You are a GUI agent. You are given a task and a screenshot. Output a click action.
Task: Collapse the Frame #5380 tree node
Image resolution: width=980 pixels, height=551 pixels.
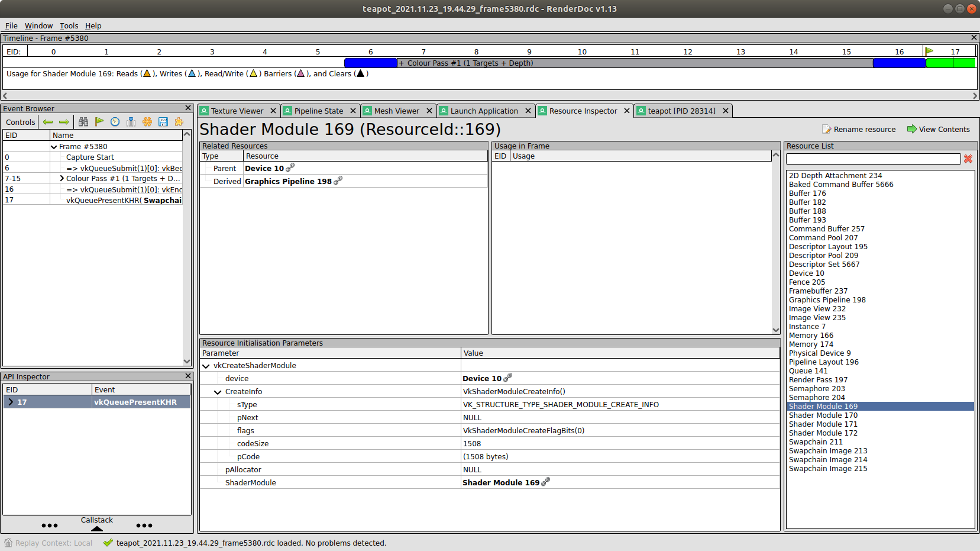pyautogui.click(x=54, y=147)
